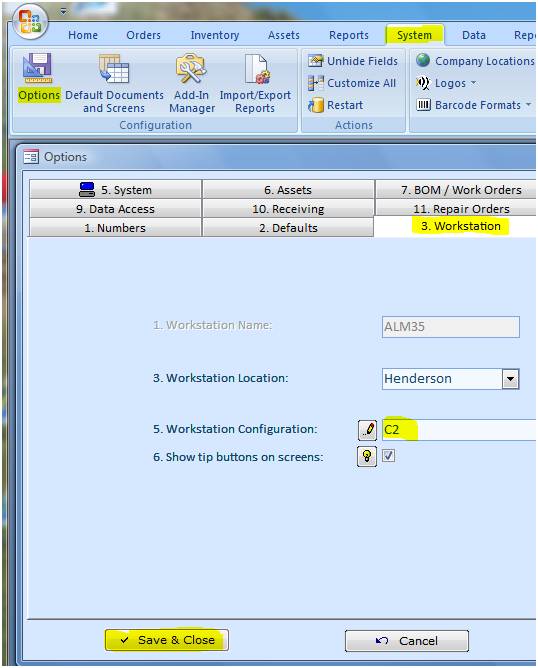Screen dimensions: 538x668
Task: Toggle Show tip buttons on screens checkbox
Action: pos(388,456)
